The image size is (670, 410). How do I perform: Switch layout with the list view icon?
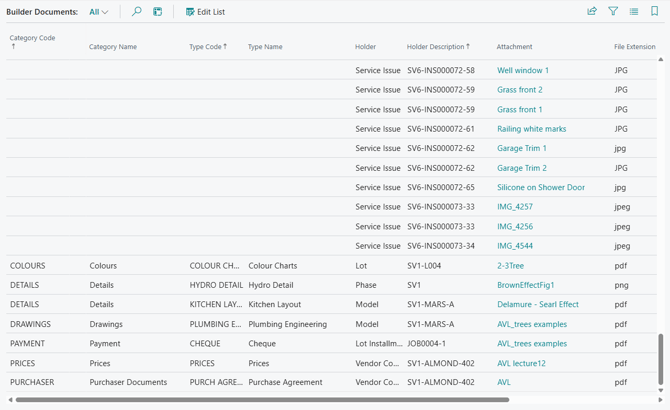click(x=634, y=12)
